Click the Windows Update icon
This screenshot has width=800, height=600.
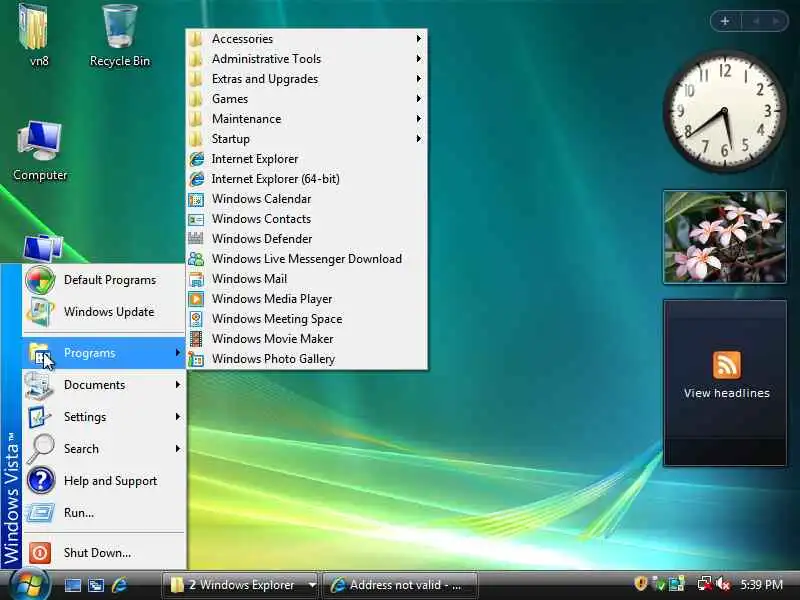pos(40,312)
